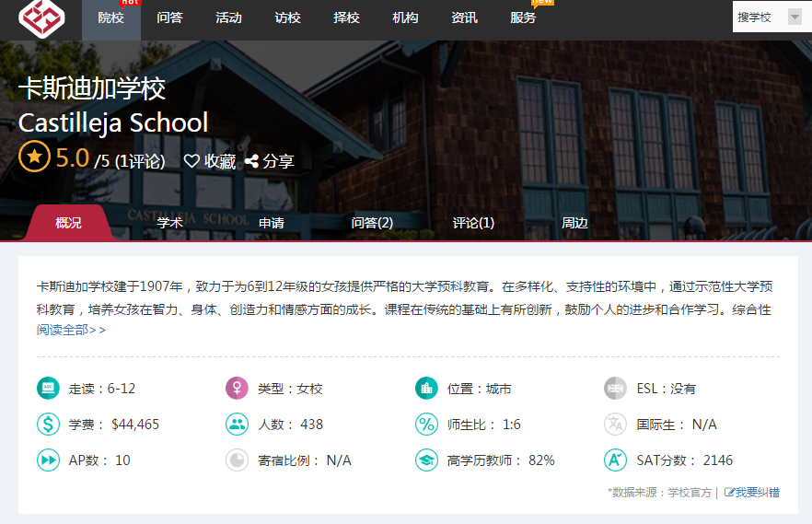
Task: Click the 收藏 text button
Action: (220, 161)
